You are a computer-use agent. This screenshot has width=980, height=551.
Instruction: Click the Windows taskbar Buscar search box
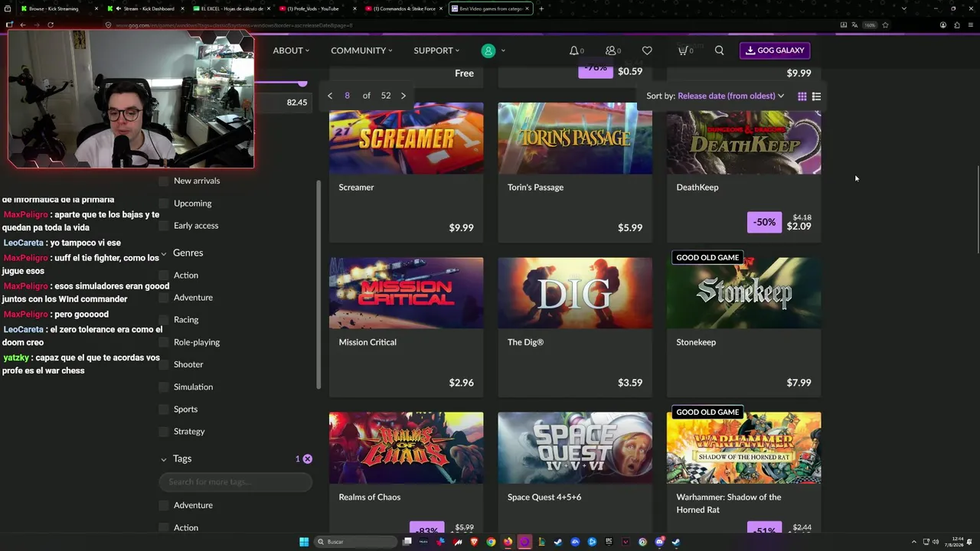coord(357,542)
